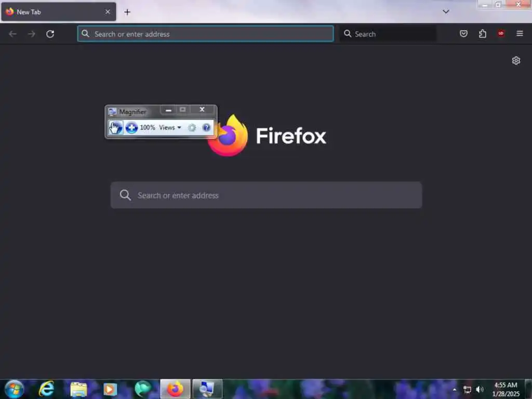Open the network tray icon

[467, 390]
